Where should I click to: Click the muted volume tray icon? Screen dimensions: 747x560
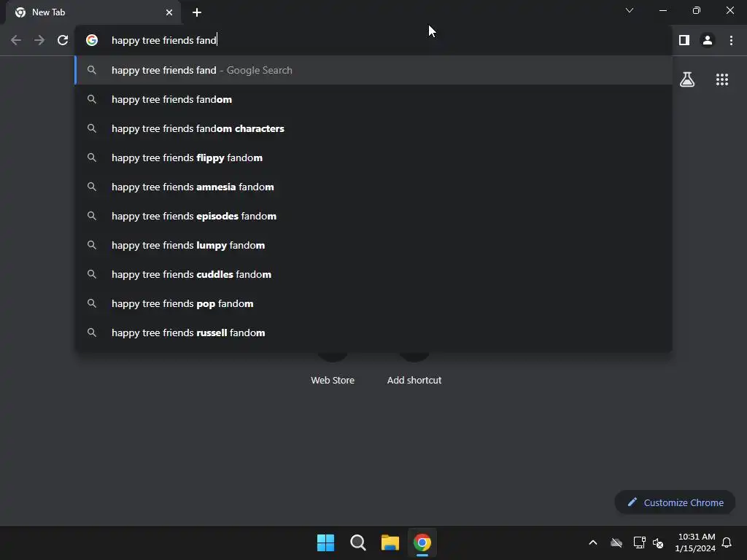(658, 542)
